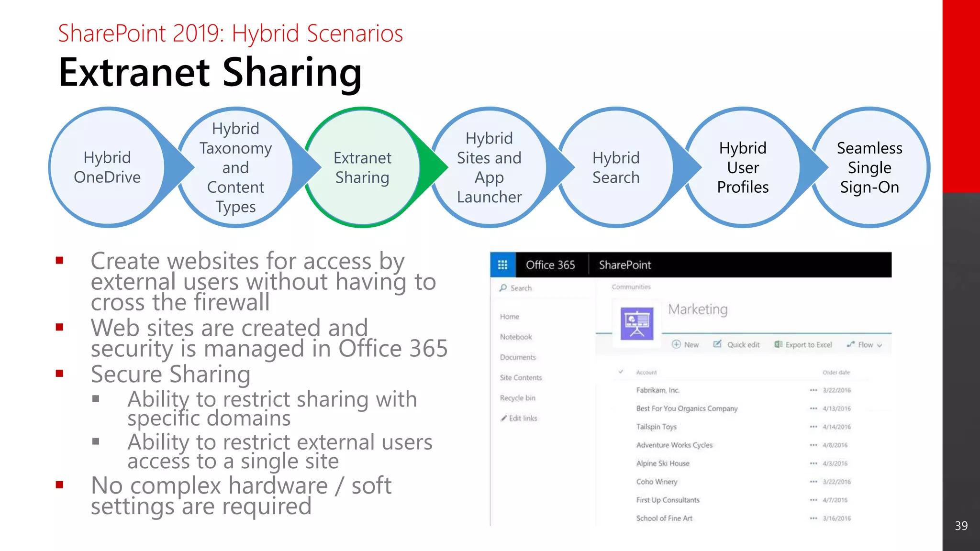Open ellipsis menu for First Up Consultants
Screen dimensions: 980x551
coord(813,500)
